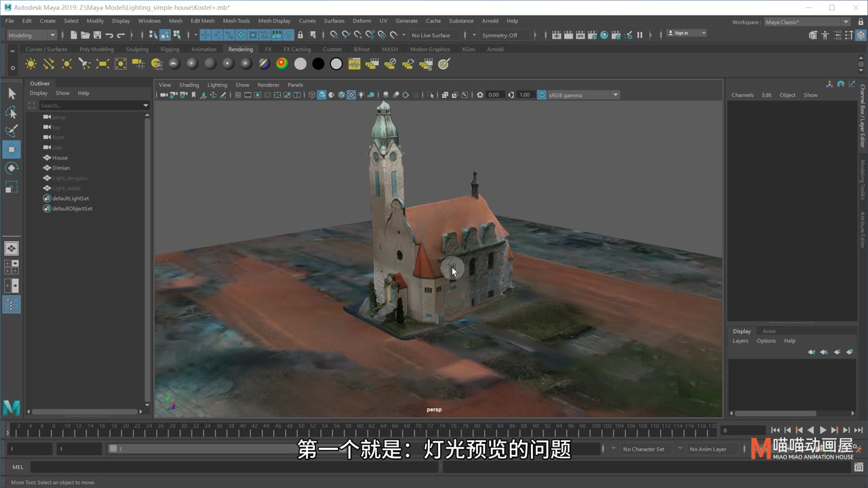Image resolution: width=868 pixels, height=488 pixels.
Task: Click the Channels menu in the Channel Box
Action: point(742,95)
